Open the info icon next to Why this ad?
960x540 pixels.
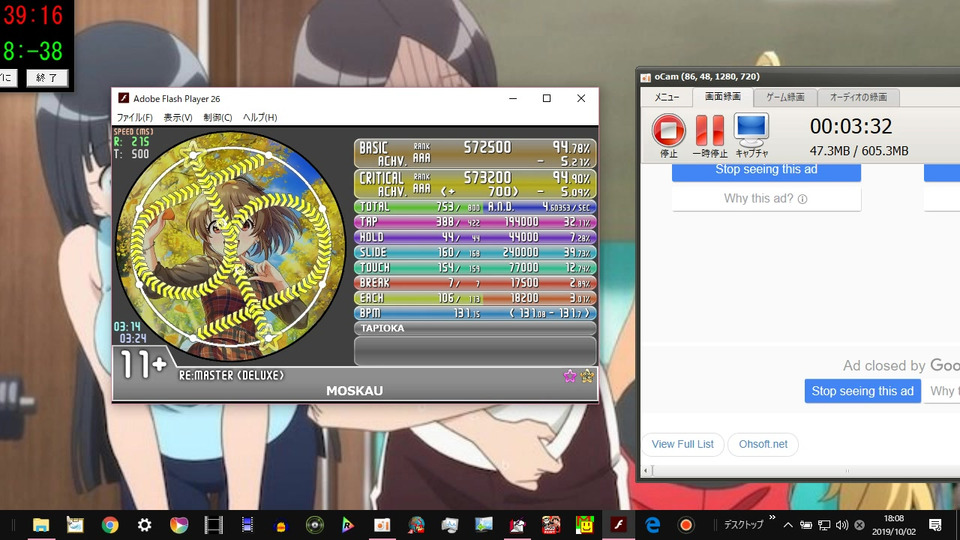coord(803,199)
